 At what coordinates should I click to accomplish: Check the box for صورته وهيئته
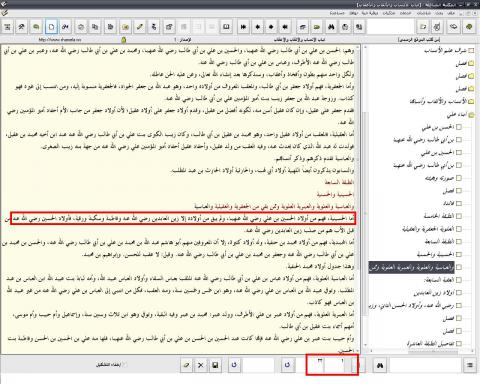tap(459, 178)
